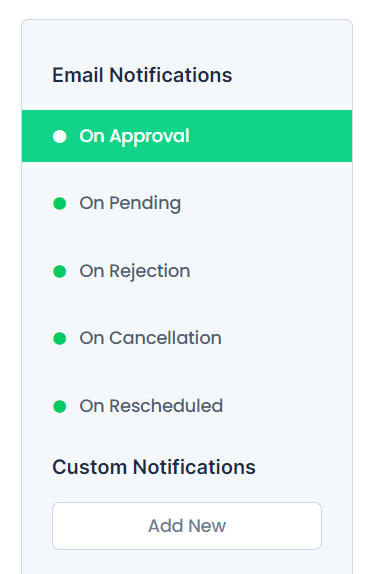
Task: Click the green highlighted bar of the active item
Action: pos(187,136)
